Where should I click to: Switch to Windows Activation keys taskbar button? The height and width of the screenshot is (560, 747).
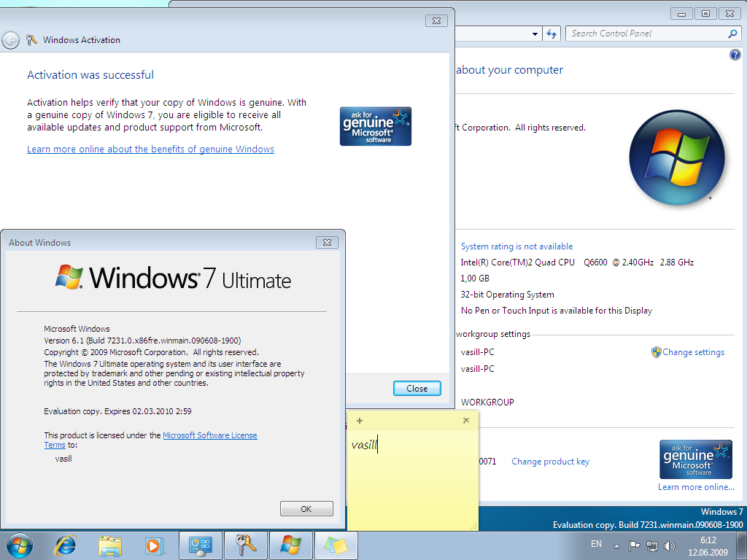[246, 545]
